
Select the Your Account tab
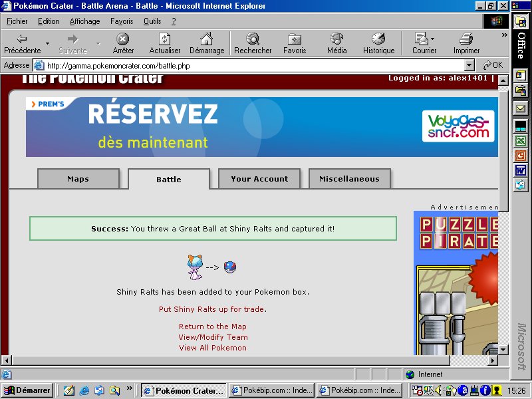[259, 179]
